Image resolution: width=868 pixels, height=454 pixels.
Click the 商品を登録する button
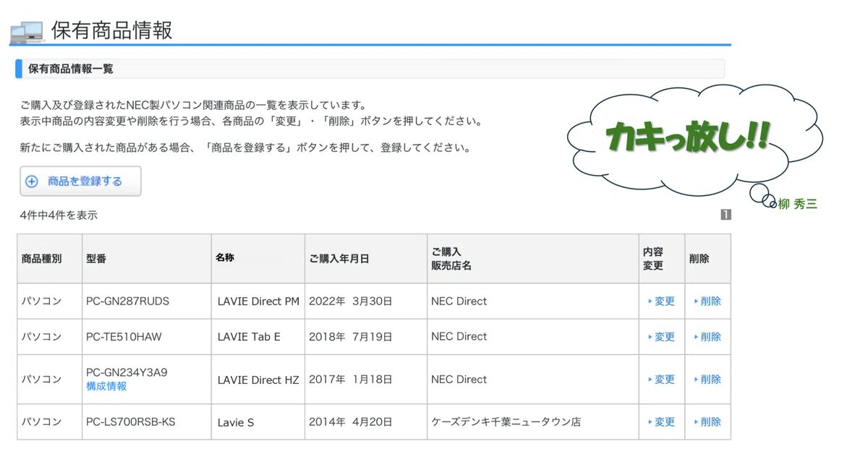pyautogui.click(x=80, y=181)
